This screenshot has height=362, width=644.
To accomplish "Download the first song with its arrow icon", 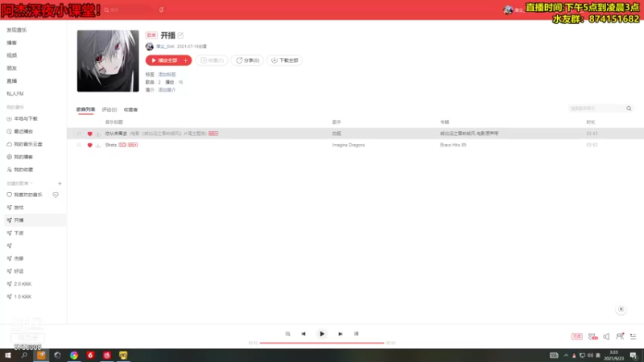I will coord(97,134).
